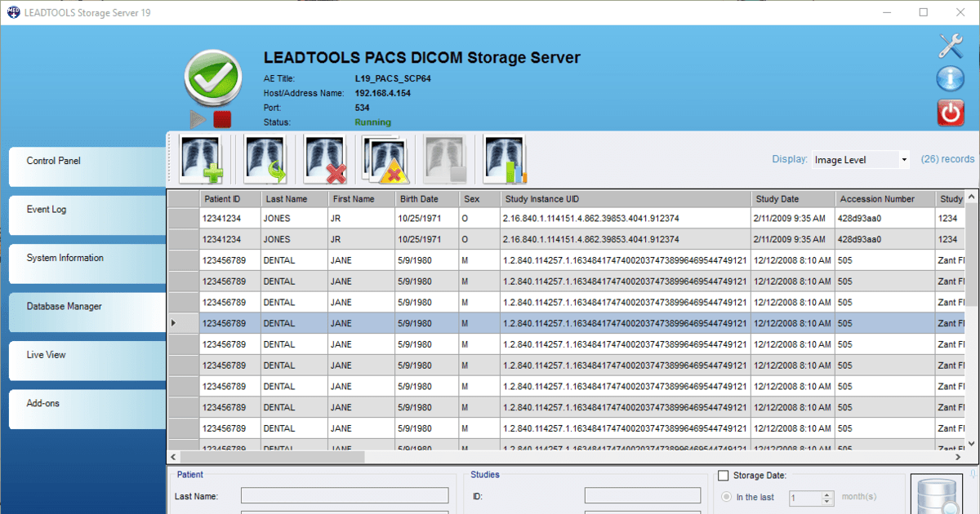Enable the Storage Date checkbox

point(722,476)
